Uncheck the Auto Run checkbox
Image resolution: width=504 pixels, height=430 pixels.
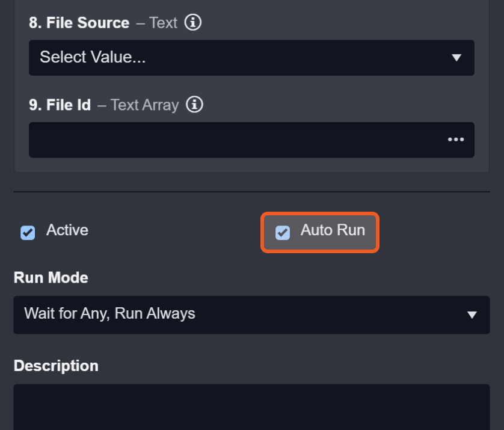click(282, 232)
